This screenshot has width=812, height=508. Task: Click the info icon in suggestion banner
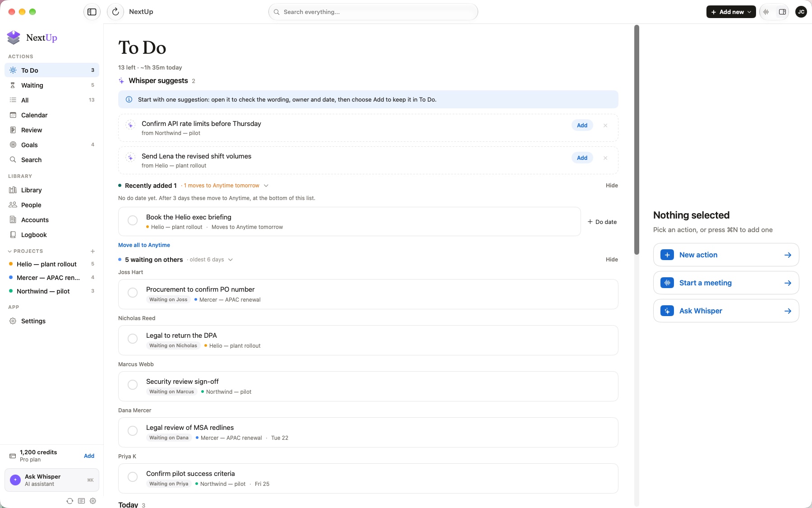point(129,99)
